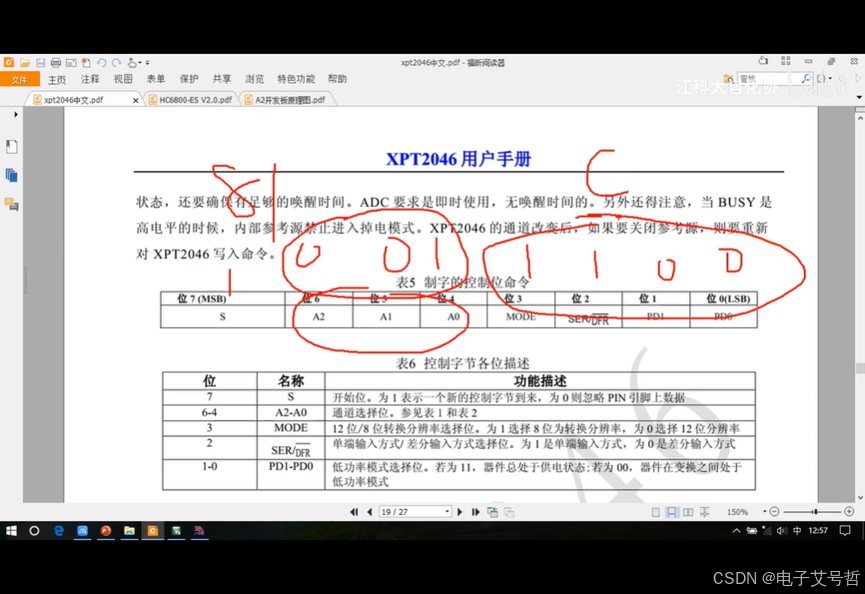The image size is (865, 594).
Task: Click the advanced search folder icon
Action: click(x=728, y=79)
